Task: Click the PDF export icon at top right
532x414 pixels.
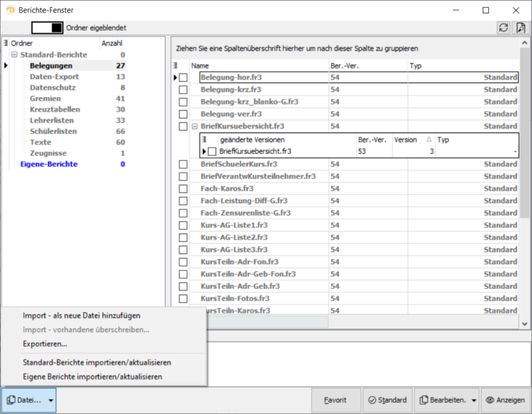Action: [x=521, y=28]
